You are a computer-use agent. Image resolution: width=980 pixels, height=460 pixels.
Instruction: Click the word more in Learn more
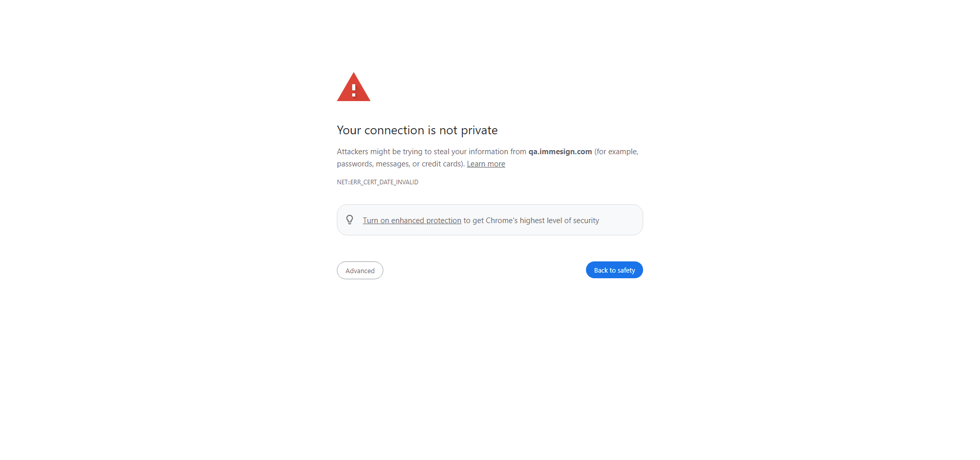pos(496,164)
